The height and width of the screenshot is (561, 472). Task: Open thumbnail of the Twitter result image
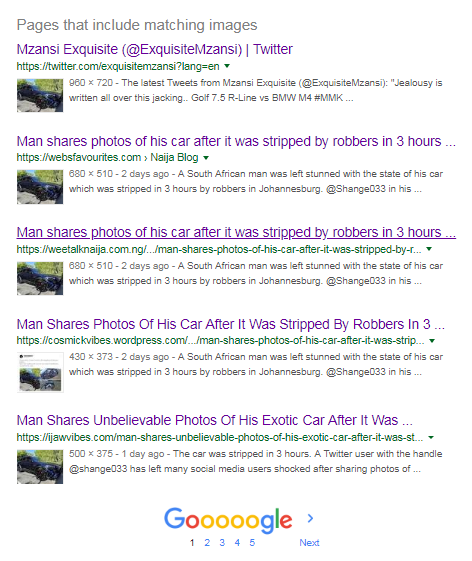pos(40,96)
